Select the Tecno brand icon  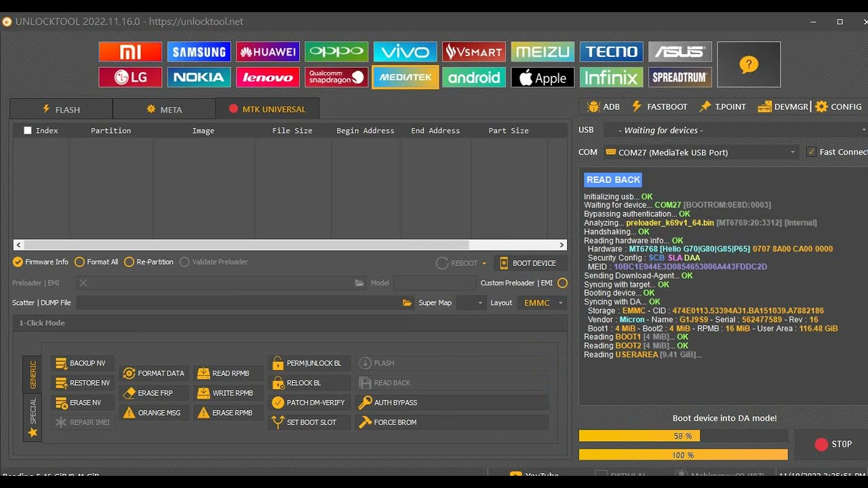(x=612, y=52)
